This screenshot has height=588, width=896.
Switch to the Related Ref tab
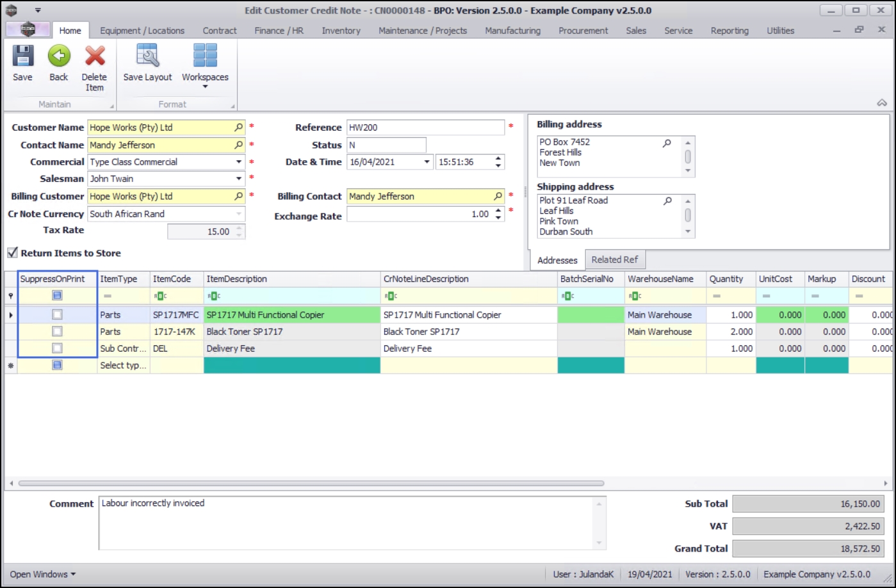614,259
